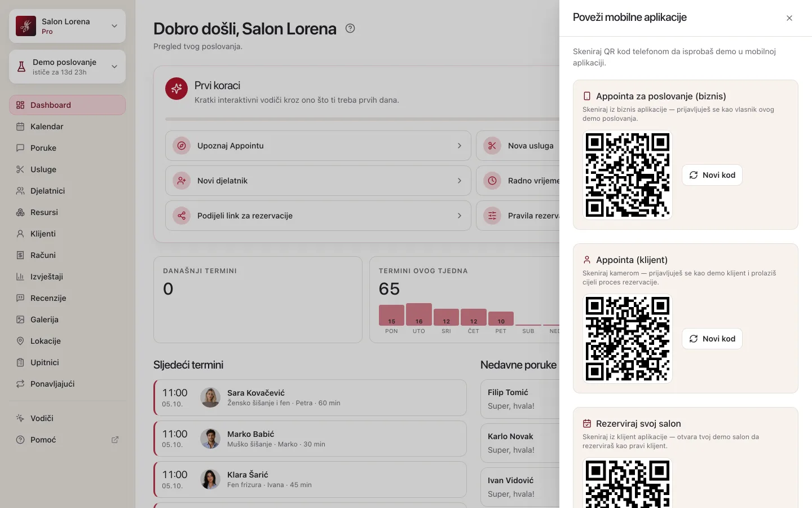Close the Poveži mobilne aplikacije panel
This screenshot has width=812, height=508.
pyautogui.click(x=789, y=18)
